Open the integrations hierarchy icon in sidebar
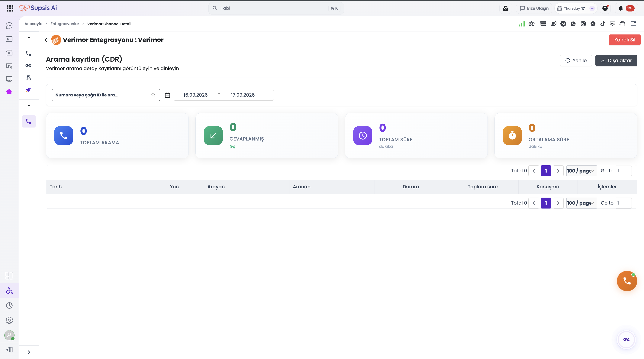 click(9, 290)
